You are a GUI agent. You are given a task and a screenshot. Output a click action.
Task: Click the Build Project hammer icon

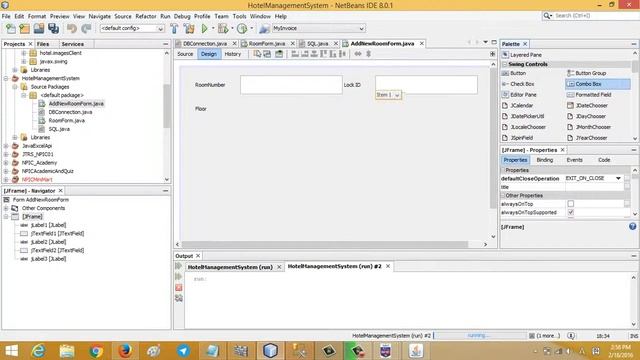coord(174,28)
